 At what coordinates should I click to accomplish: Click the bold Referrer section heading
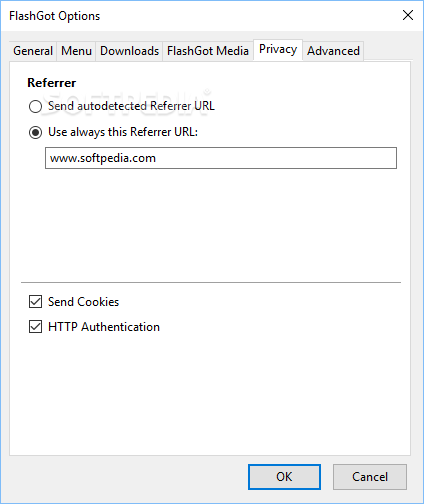(52, 83)
